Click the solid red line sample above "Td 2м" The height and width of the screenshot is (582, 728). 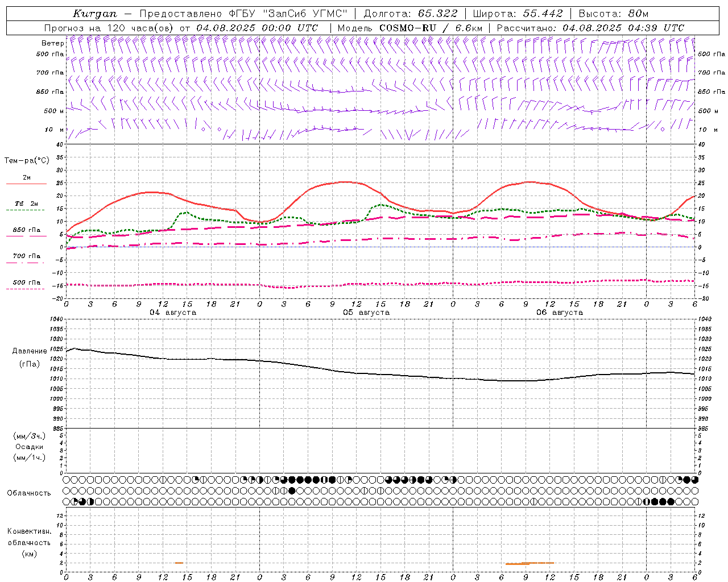coord(26,184)
